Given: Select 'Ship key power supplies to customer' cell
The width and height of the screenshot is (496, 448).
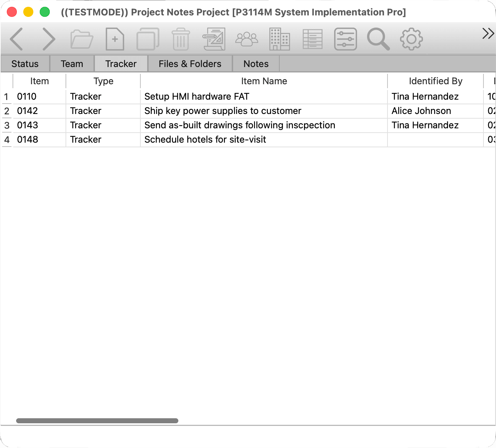Looking at the screenshot, I should [x=264, y=111].
